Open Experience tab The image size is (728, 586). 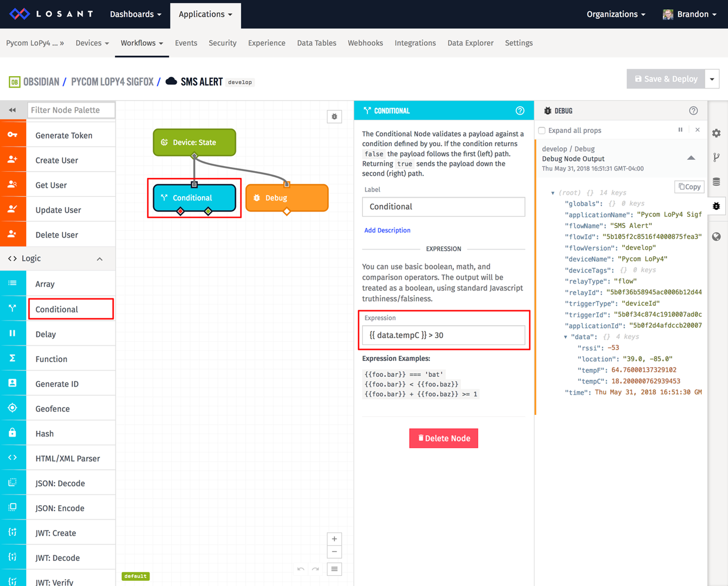(x=267, y=43)
